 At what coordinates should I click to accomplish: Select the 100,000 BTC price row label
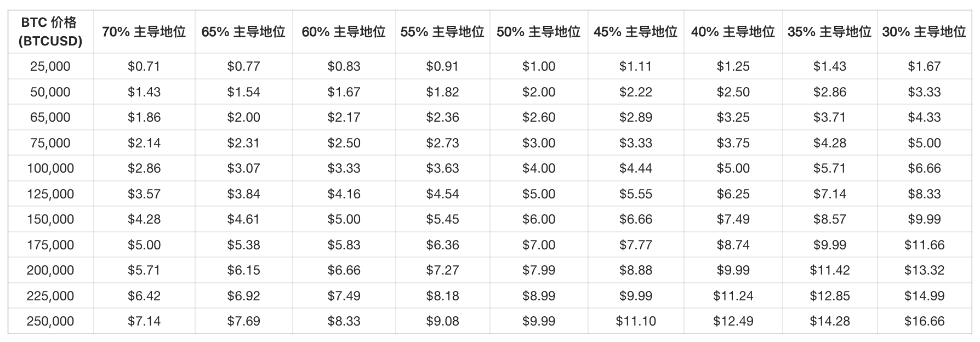tap(50, 168)
